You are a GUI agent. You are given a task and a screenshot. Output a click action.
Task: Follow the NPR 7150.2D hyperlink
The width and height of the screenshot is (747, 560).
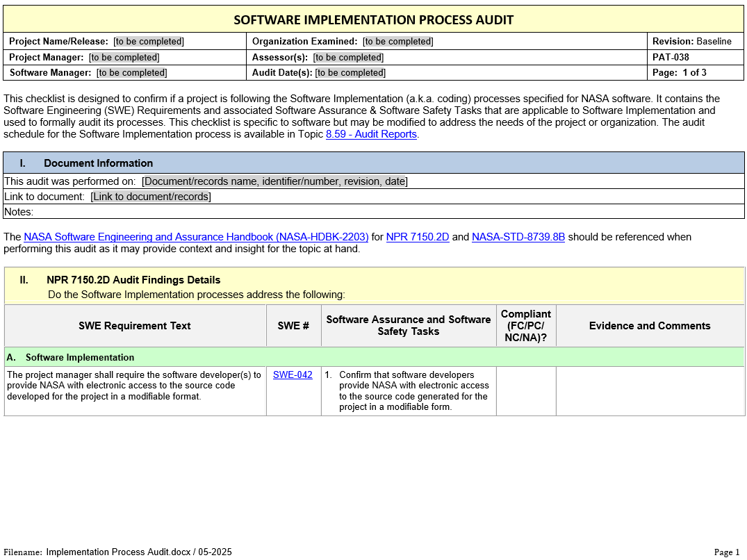418,237
